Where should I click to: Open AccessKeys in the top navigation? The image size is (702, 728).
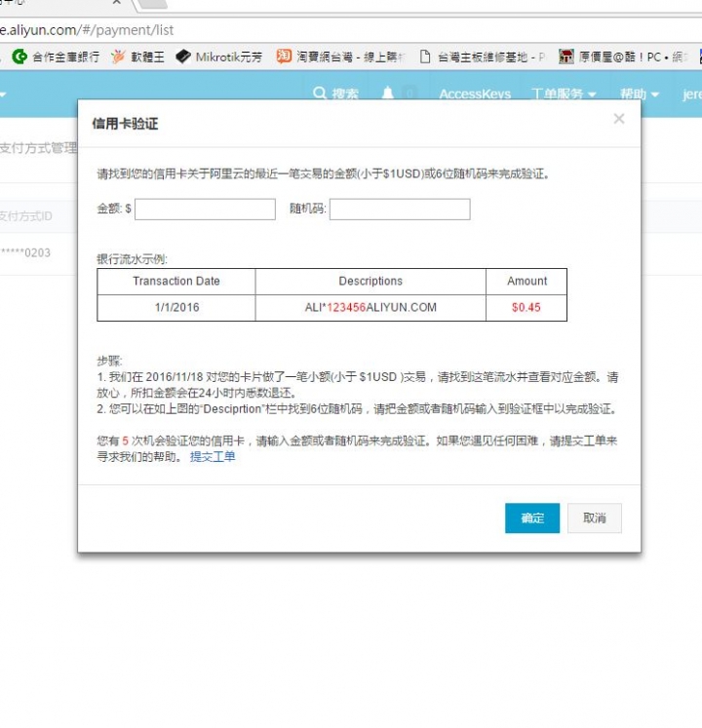pyautogui.click(x=475, y=95)
